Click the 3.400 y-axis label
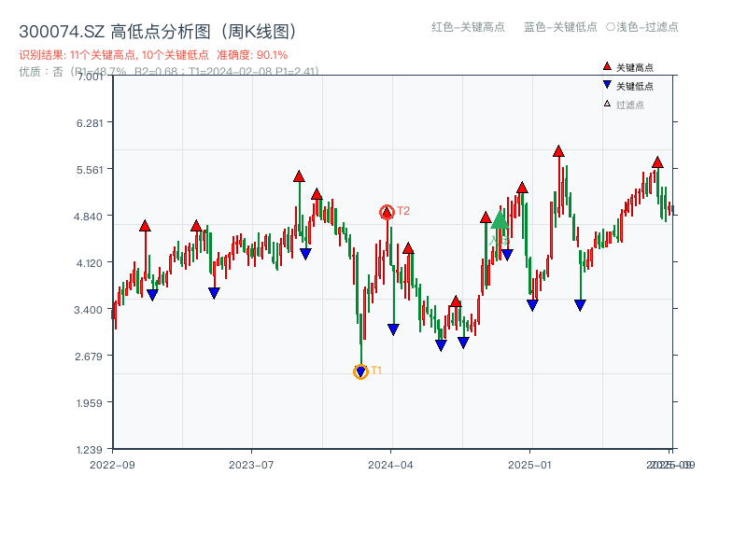The image size is (747, 560). [x=88, y=310]
